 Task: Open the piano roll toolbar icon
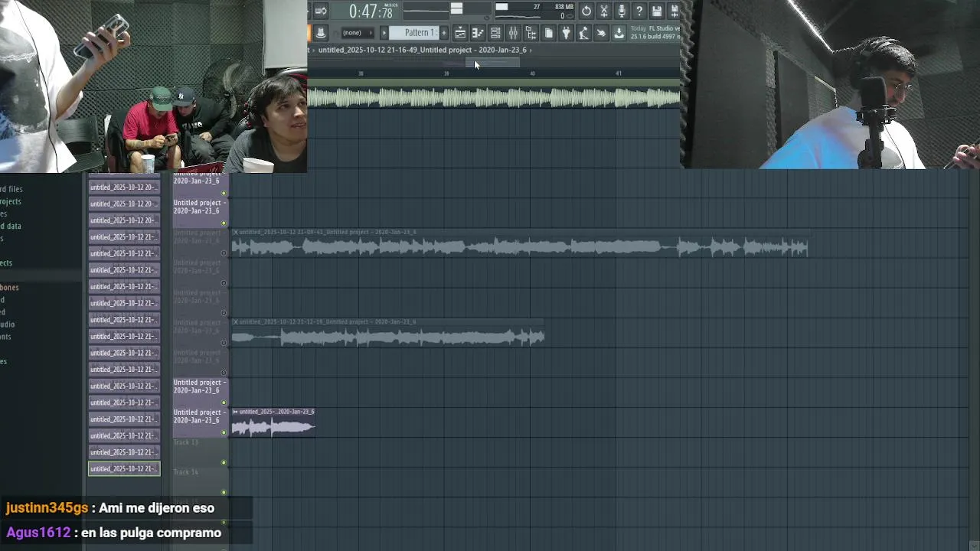tap(478, 33)
